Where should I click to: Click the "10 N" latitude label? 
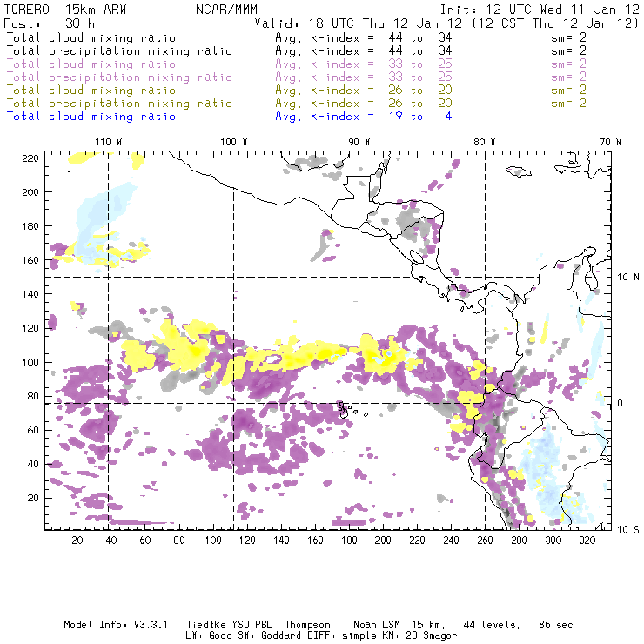(x=628, y=278)
